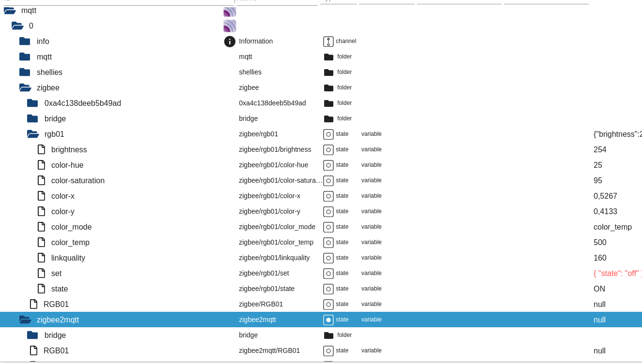Select the brightness tree item
Image resolution: width=642 pixels, height=364 pixels.
tap(69, 149)
